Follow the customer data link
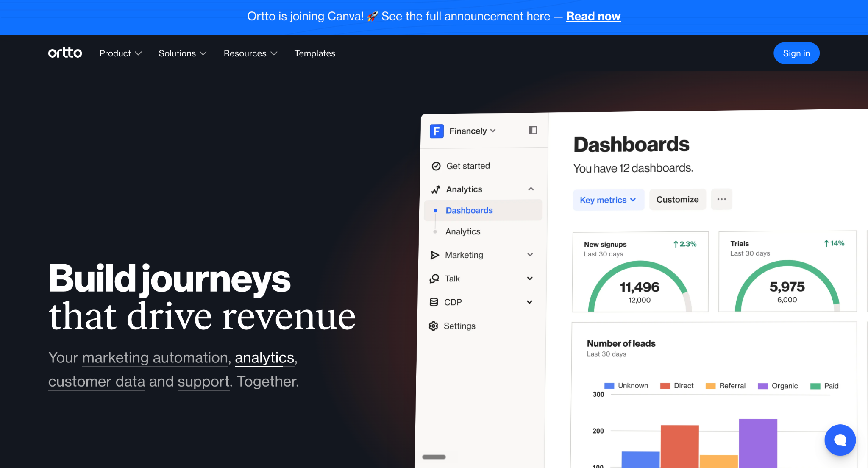 (x=97, y=382)
